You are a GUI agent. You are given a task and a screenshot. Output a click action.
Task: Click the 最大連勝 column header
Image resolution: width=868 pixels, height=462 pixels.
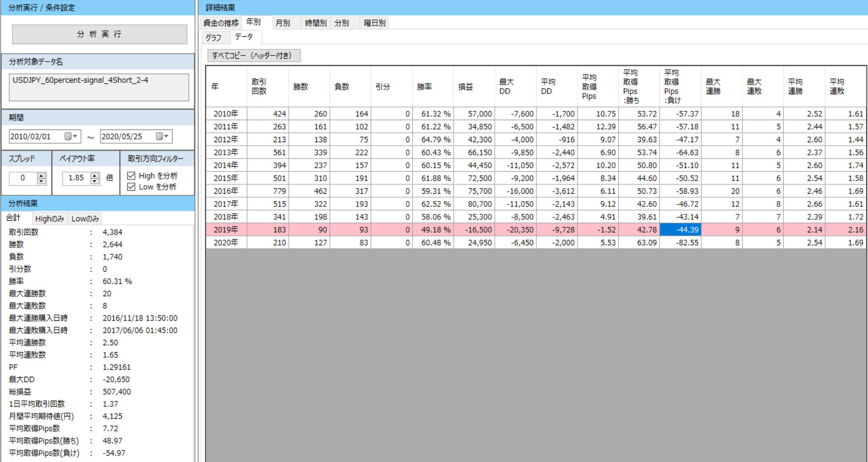click(x=721, y=87)
